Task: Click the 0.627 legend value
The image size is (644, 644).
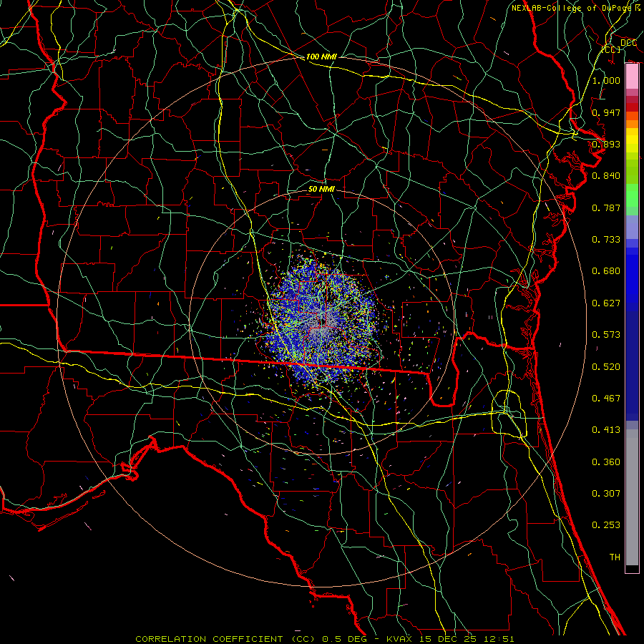Action: [606, 303]
